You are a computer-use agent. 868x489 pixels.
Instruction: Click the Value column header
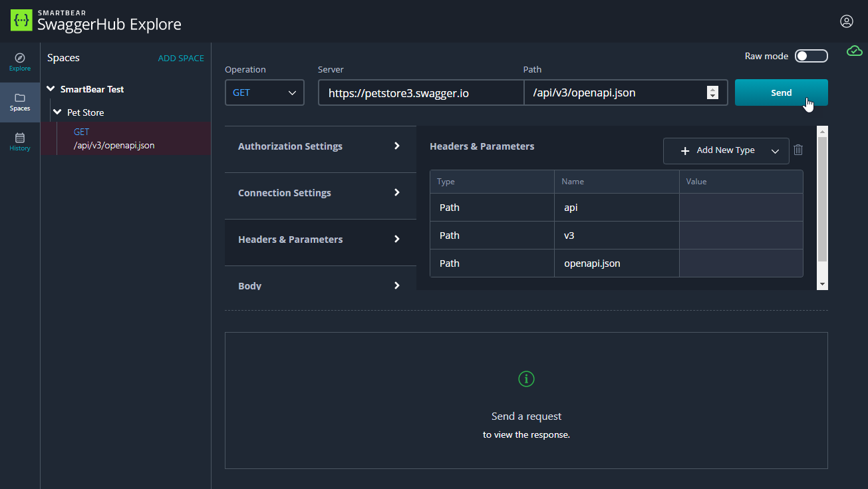click(x=741, y=182)
